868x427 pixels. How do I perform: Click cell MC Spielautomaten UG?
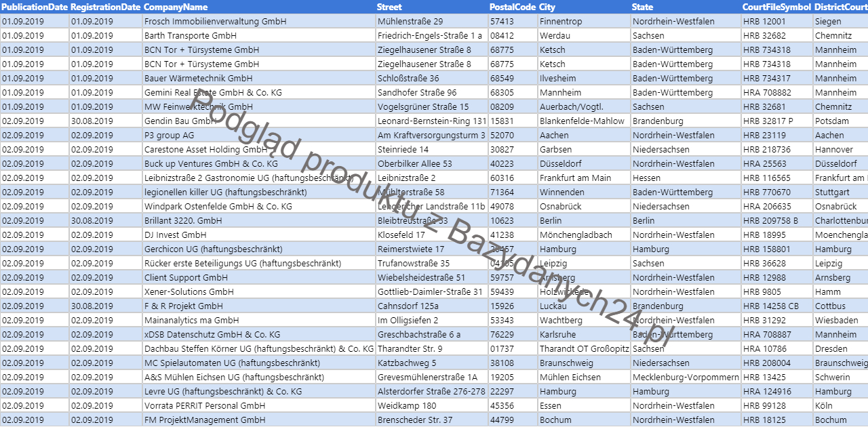pyautogui.click(x=259, y=363)
